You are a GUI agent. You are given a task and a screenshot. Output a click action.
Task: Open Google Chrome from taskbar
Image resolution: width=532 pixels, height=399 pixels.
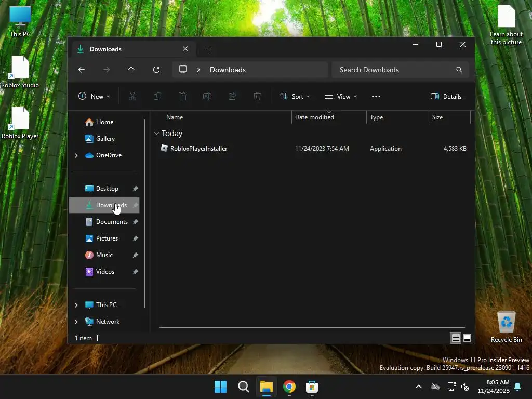pyautogui.click(x=289, y=387)
